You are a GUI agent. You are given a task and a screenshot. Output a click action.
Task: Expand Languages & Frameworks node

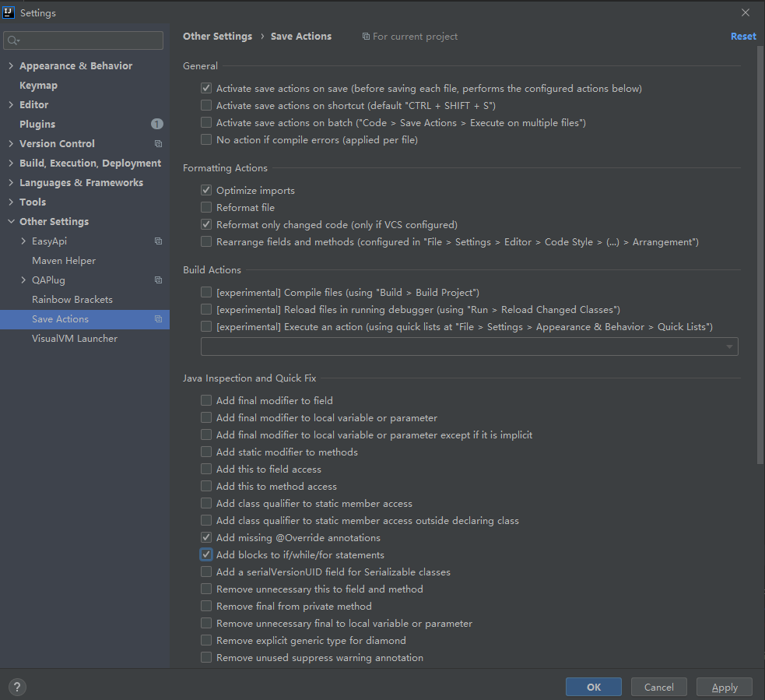point(11,182)
